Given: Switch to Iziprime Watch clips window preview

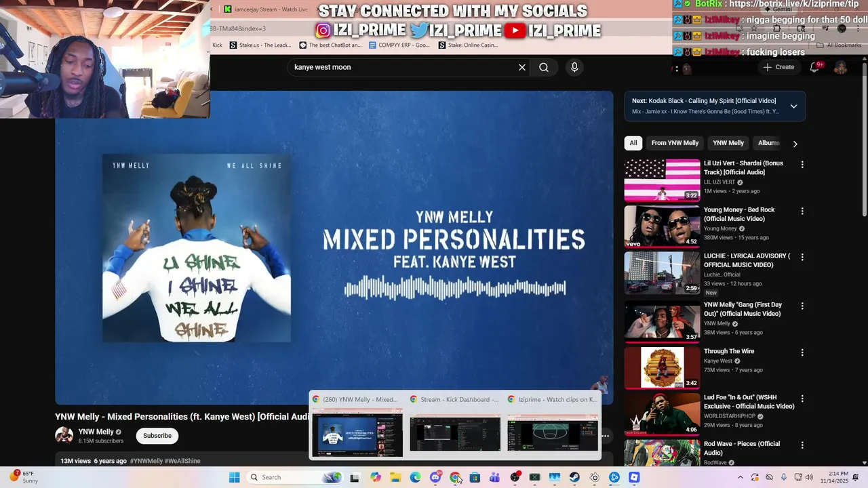Looking at the screenshot, I should [x=553, y=424].
